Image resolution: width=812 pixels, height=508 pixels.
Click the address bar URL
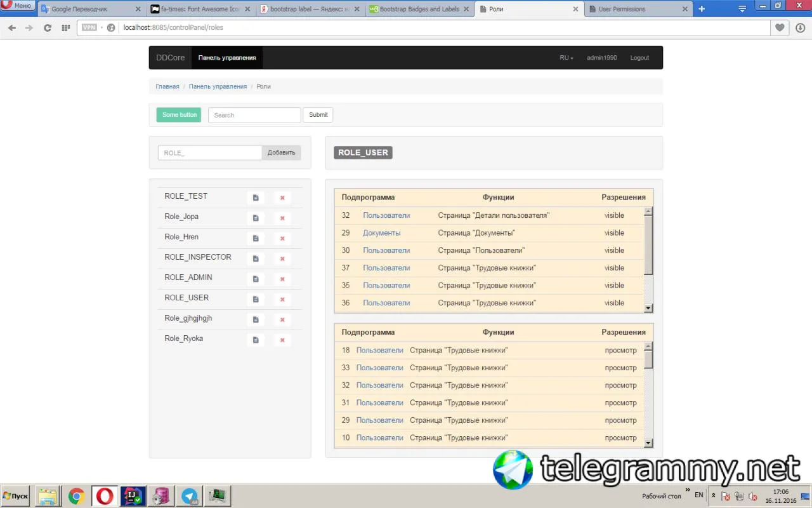(173, 28)
